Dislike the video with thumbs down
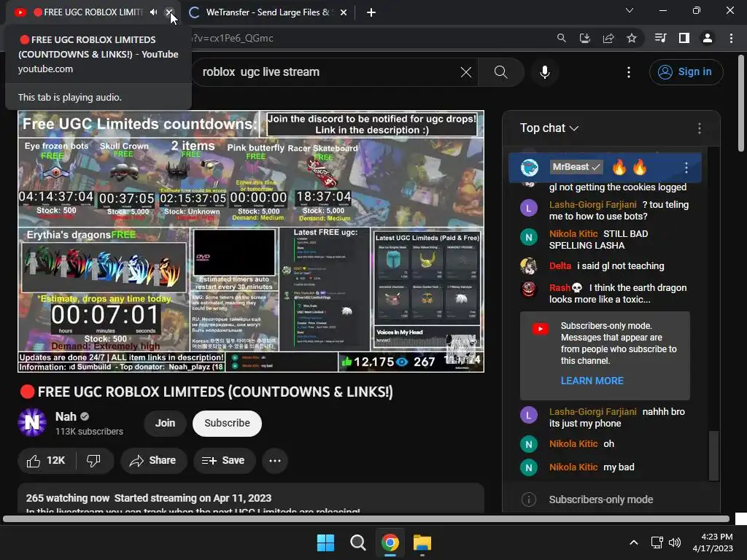 click(94, 461)
